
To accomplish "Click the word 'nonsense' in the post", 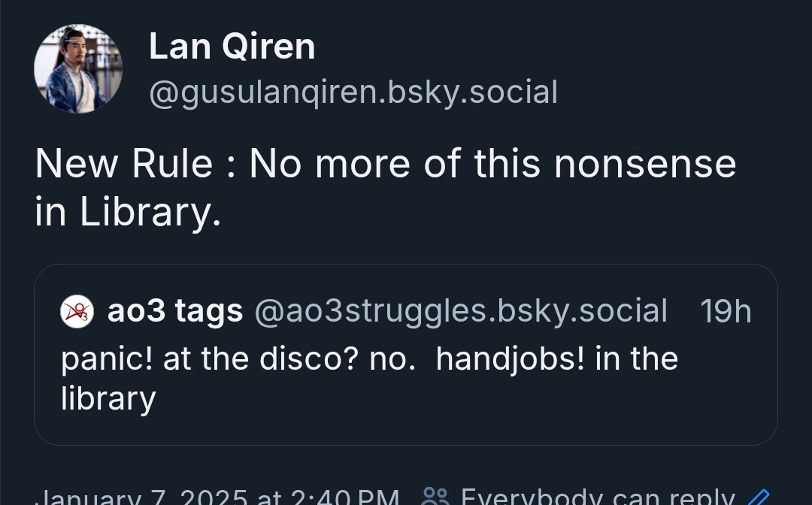I will tap(644, 163).
